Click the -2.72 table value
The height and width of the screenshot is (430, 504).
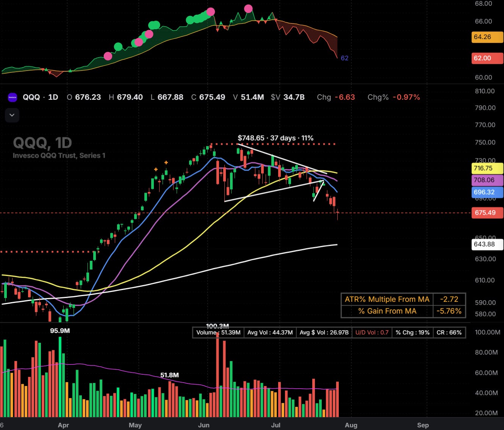tap(449, 299)
